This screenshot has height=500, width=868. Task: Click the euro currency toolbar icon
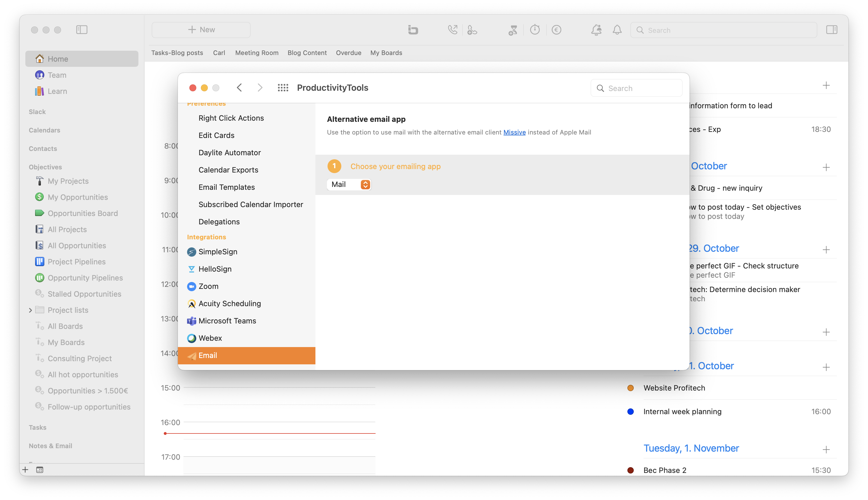[556, 30]
